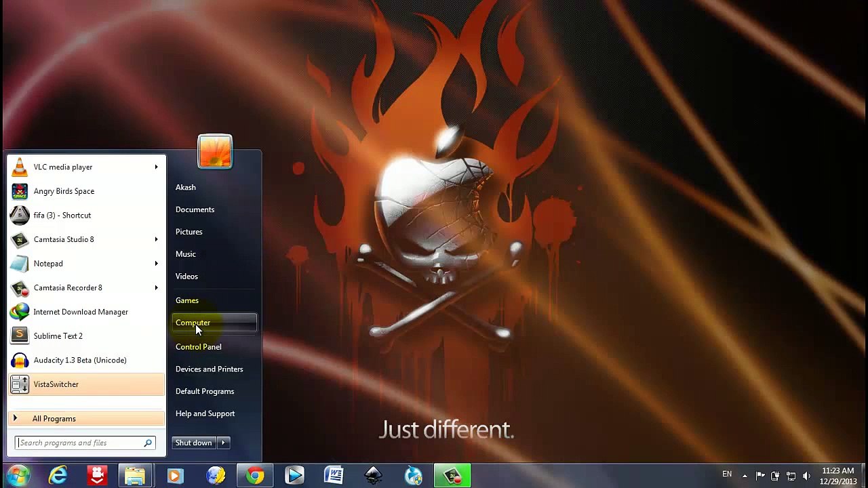Expand Camtasia Recorder 8 jump list arrow
Viewport: 868px width, 488px height.
(156, 287)
